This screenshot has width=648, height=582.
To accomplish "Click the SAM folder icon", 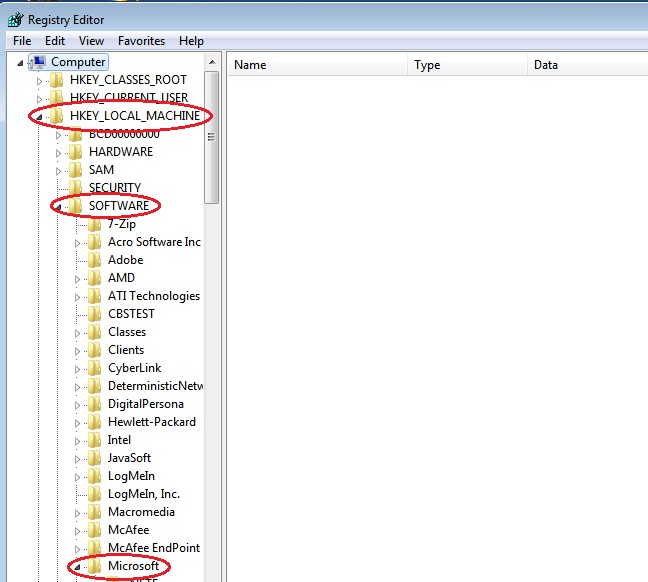I will tap(75, 170).
